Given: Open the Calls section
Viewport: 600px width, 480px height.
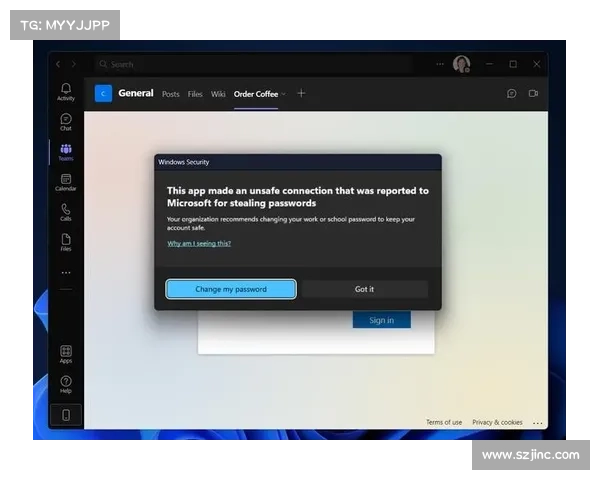Looking at the screenshot, I should 66,212.
